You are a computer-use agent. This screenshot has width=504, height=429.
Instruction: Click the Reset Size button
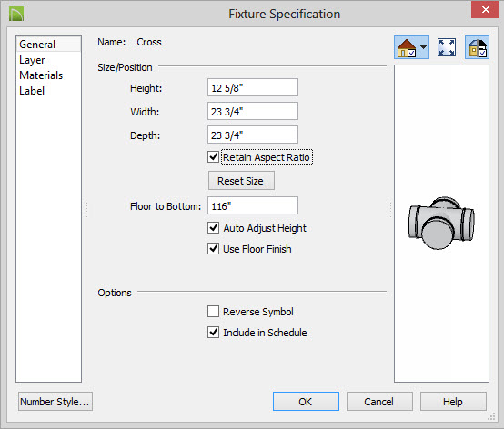pyautogui.click(x=241, y=181)
